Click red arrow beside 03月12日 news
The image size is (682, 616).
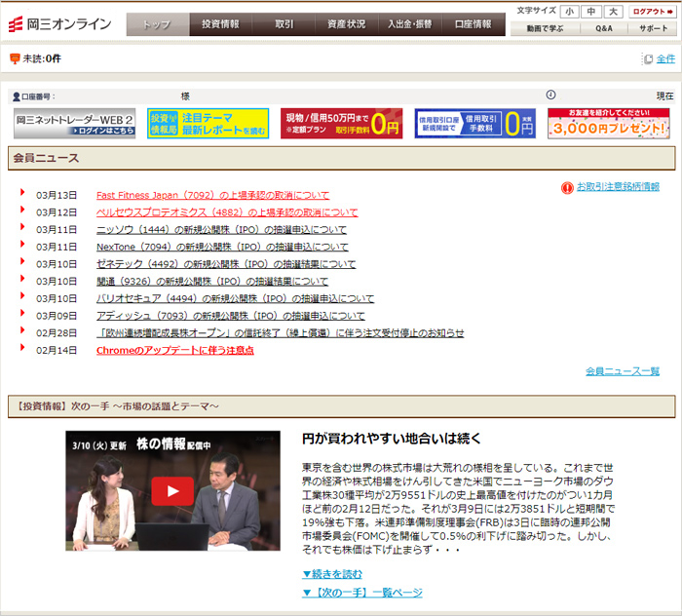tap(22, 210)
